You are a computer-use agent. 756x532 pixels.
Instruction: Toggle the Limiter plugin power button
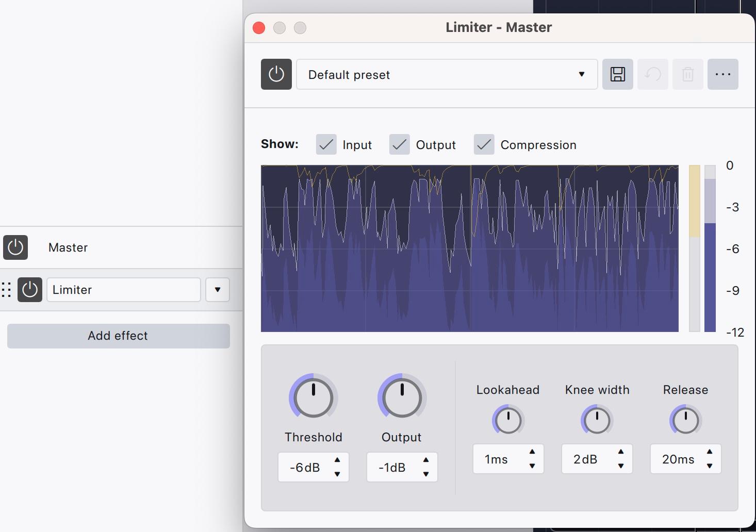click(x=276, y=74)
